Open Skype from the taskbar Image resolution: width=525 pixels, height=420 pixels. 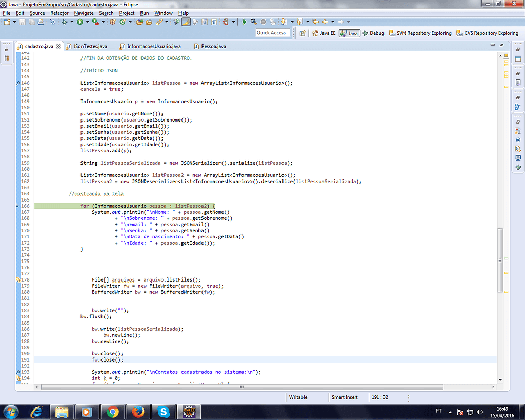(164, 411)
